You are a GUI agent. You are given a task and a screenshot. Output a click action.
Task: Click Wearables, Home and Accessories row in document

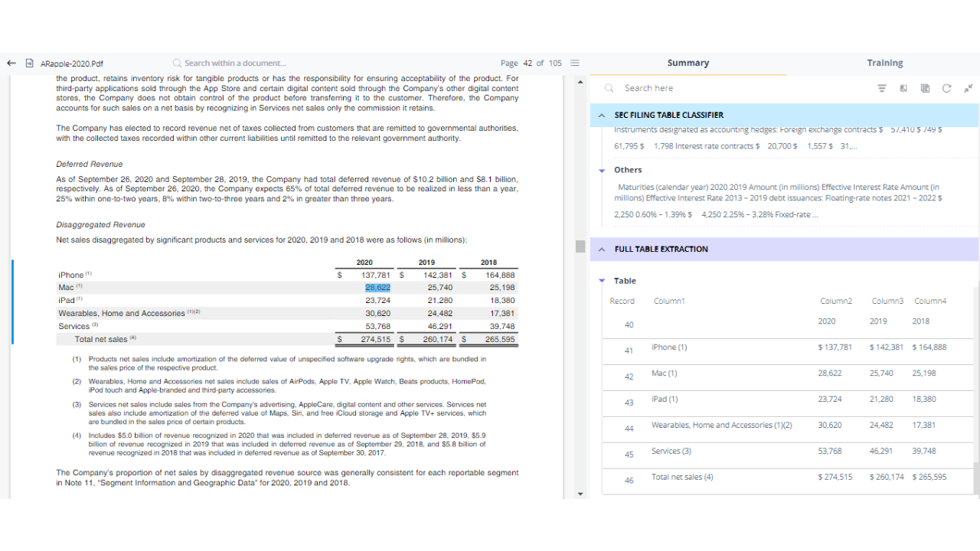[x=287, y=313]
